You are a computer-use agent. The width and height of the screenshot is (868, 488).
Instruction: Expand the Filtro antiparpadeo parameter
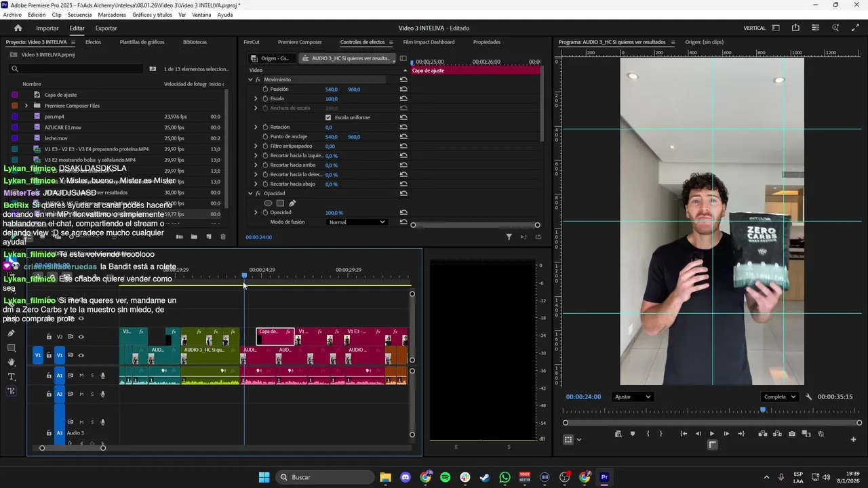(x=256, y=146)
